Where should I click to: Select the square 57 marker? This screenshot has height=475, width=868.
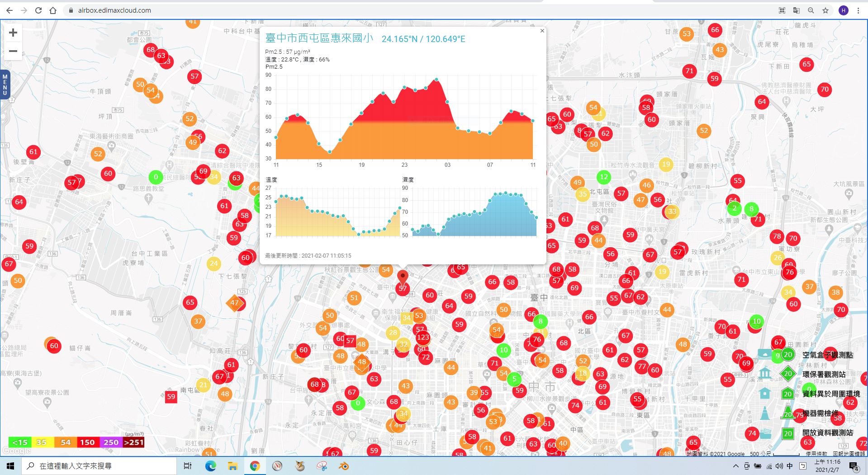tap(350, 341)
